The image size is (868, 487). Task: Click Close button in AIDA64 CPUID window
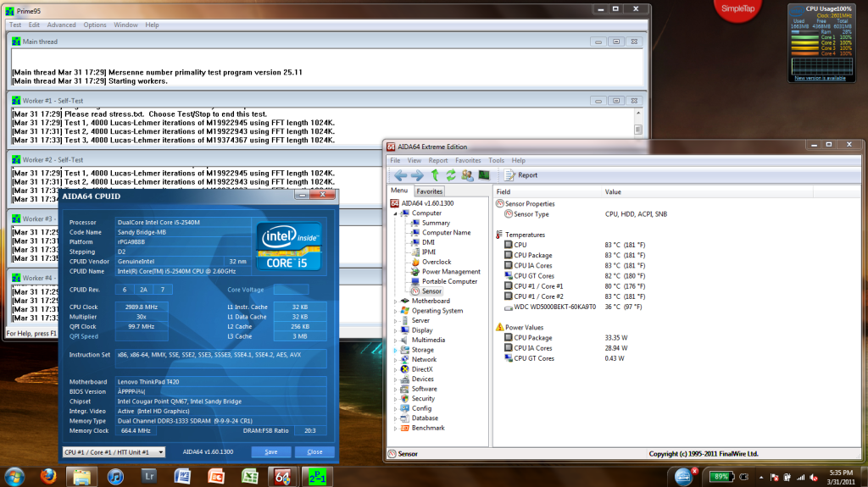(x=314, y=452)
